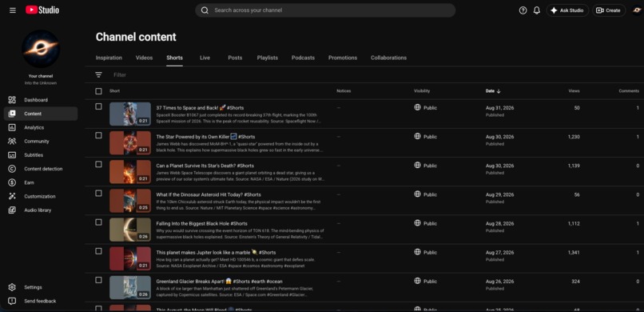Switch to the Podcasts tab
The height and width of the screenshot is (312, 644).
click(303, 58)
